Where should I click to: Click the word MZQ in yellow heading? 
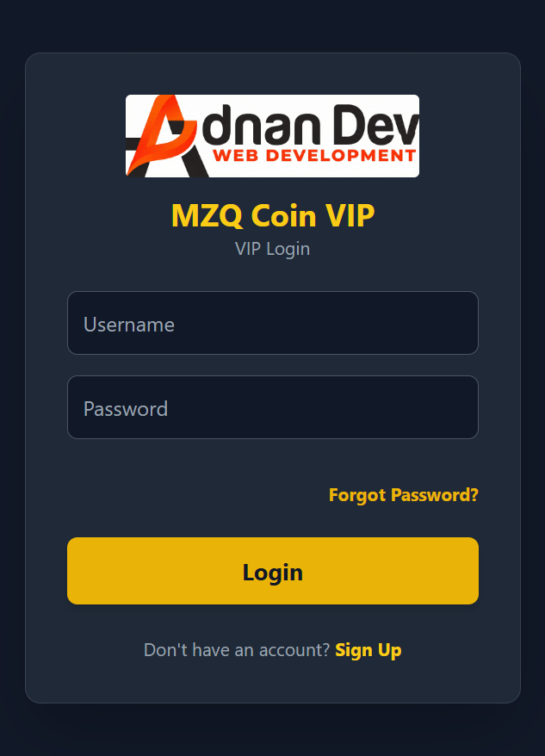(x=207, y=215)
